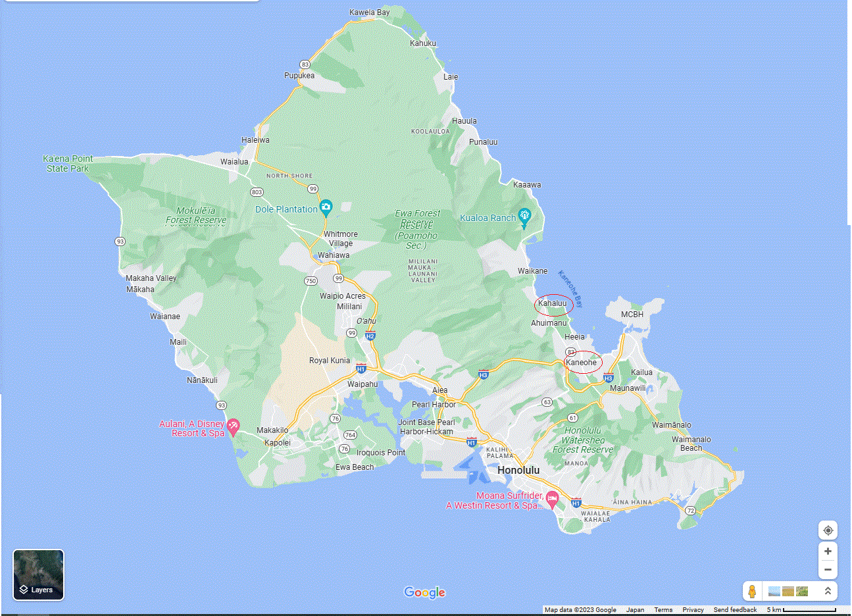Screen dimensions: 852x616
Task: Select the Kailua label
Action: (641, 372)
